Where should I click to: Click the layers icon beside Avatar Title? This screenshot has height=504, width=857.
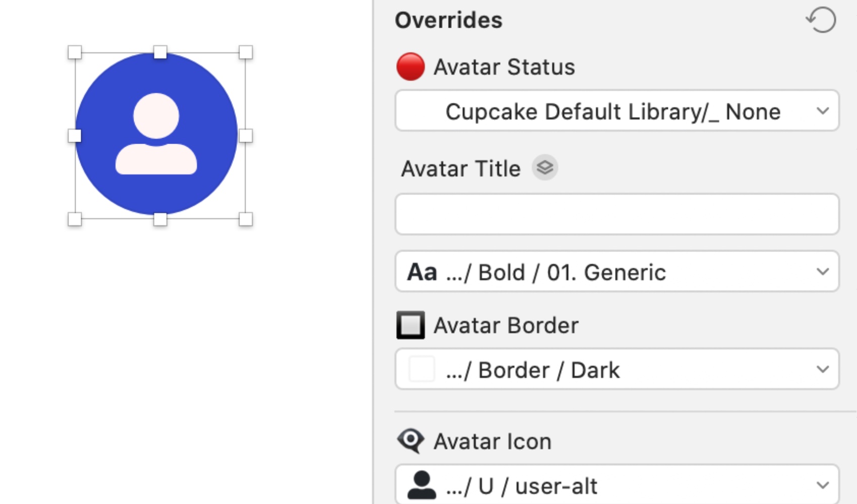click(x=545, y=168)
